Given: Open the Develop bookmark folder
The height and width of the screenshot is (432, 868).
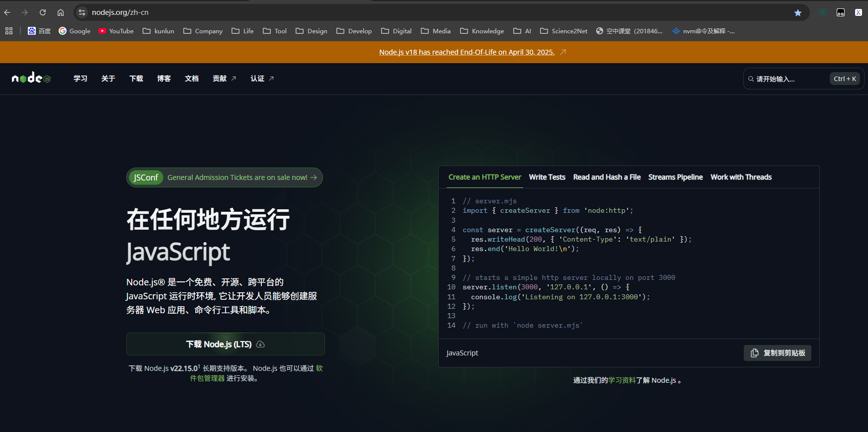Looking at the screenshot, I should pyautogui.click(x=354, y=31).
